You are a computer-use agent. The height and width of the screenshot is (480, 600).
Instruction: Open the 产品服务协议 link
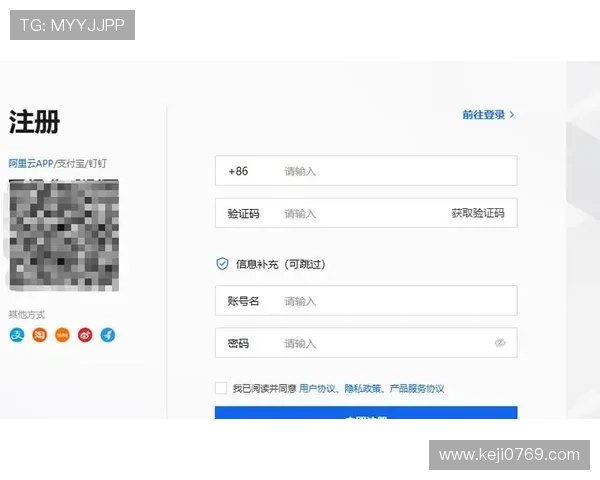(x=417, y=389)
